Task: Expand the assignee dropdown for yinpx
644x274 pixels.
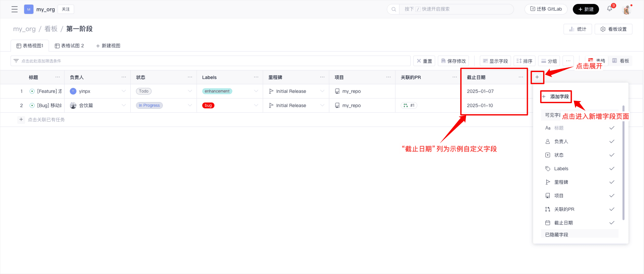Action: pyautogui.click(x=124, y=91)
